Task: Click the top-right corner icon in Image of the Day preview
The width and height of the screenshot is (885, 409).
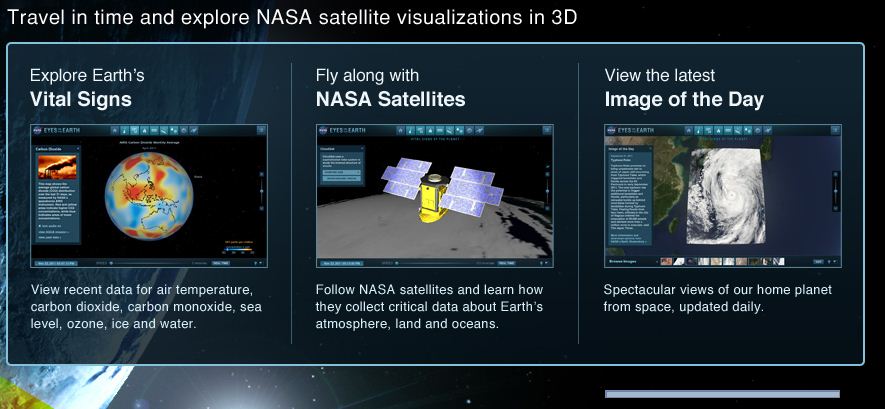Action: point(835,130)
